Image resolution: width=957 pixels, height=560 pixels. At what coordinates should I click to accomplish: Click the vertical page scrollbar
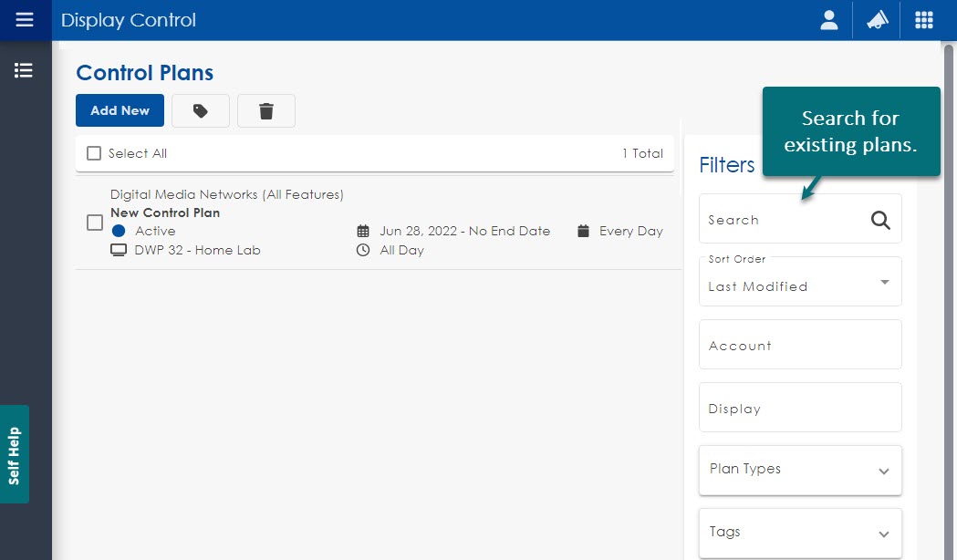[x=950, y=274]
